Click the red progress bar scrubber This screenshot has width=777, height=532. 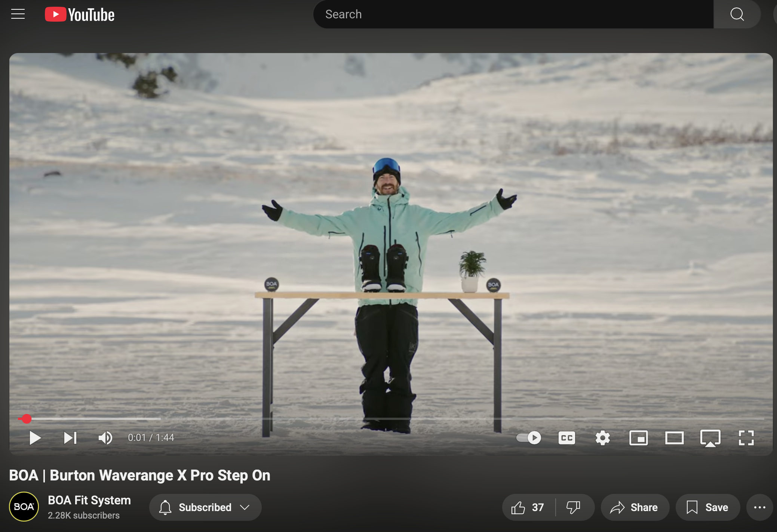[26, 419]
